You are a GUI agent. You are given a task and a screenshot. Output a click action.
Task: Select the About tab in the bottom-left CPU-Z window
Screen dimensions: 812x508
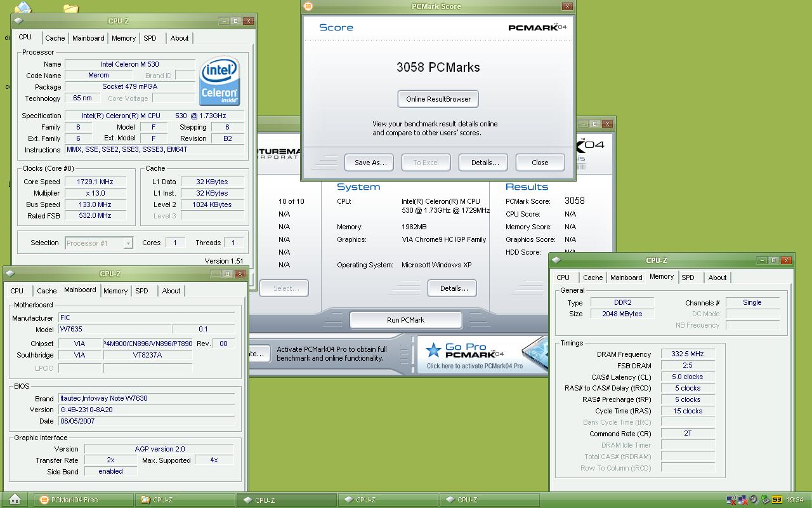point(171,291)
